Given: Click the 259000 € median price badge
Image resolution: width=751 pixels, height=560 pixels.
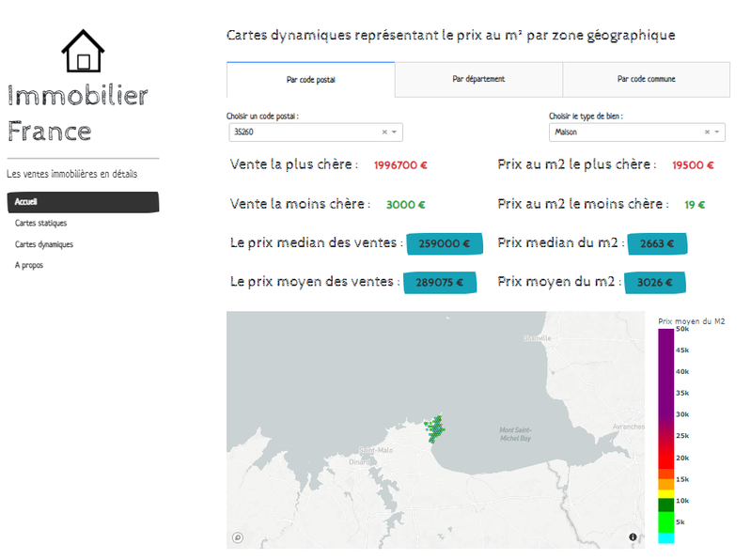Looking at the screenshot, I should (445, 243).
